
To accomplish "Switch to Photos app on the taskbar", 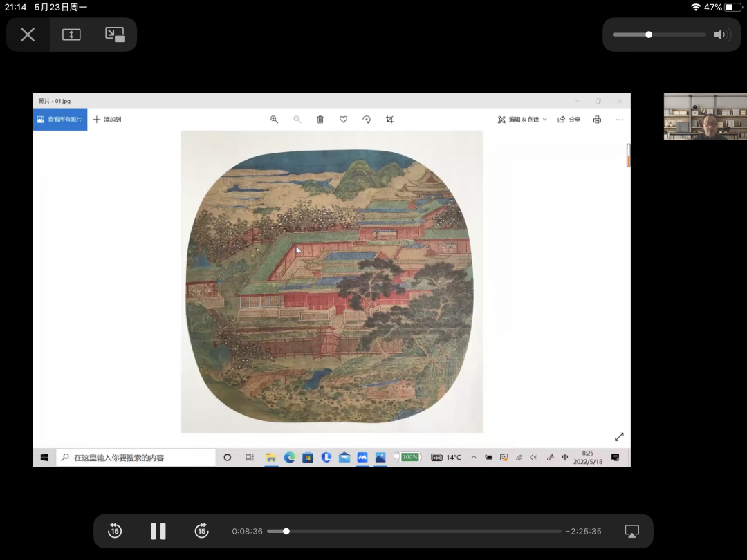I will coord(380,458).
